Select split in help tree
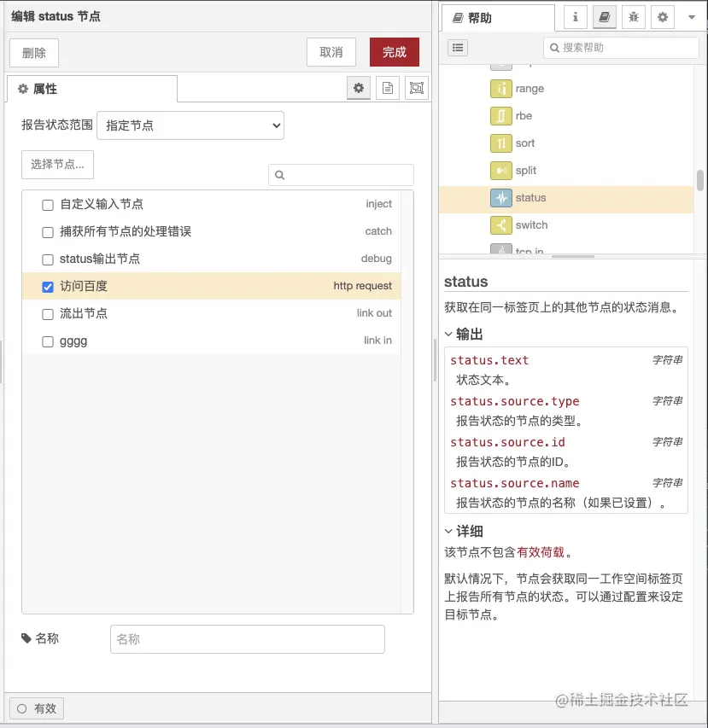708x728 pixels. coord(526,171)
